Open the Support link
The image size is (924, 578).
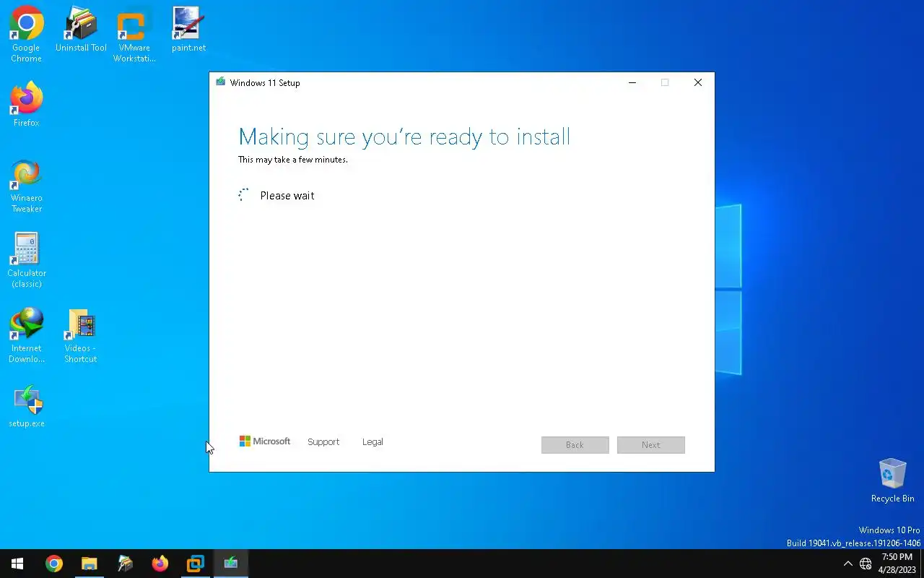[x=323, y=441]
